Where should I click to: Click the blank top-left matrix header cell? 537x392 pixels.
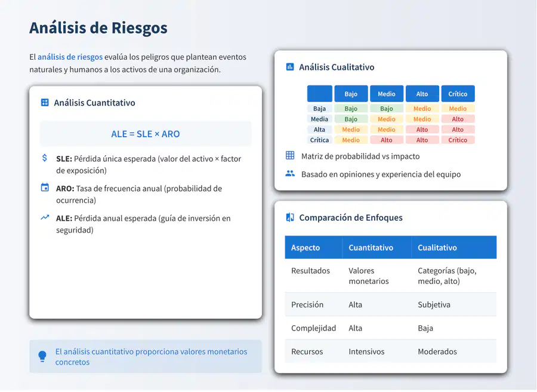click(320, 94)
